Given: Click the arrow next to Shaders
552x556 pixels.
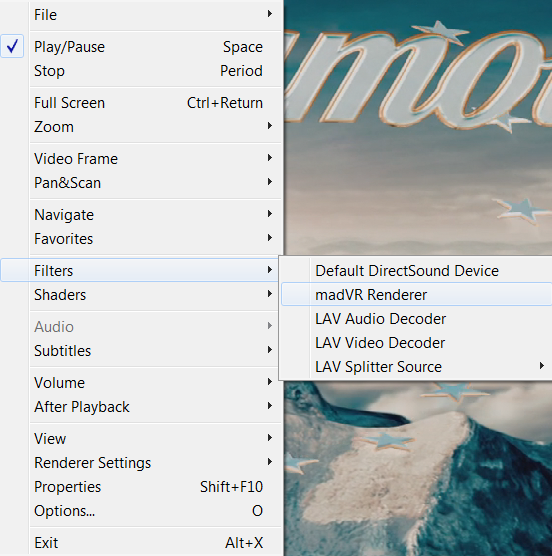Looking at the screenshot, I should (x=270, y=294).
